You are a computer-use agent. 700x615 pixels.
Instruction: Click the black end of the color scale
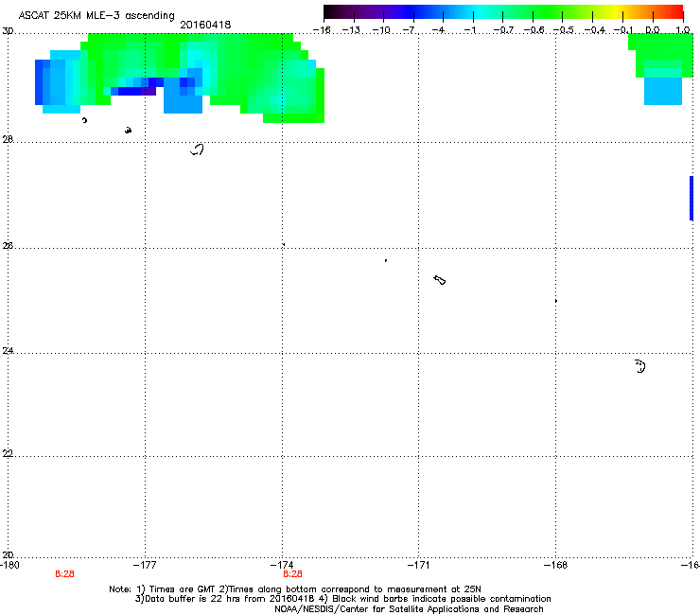(x=330, y=11)
